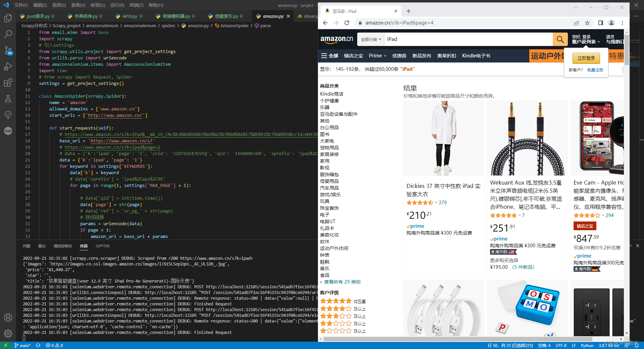Image resolution: width=644 pixels, height=349 pixels.
Task: Open the 全部分类 search category dropdown
Action: pos(371,39)
